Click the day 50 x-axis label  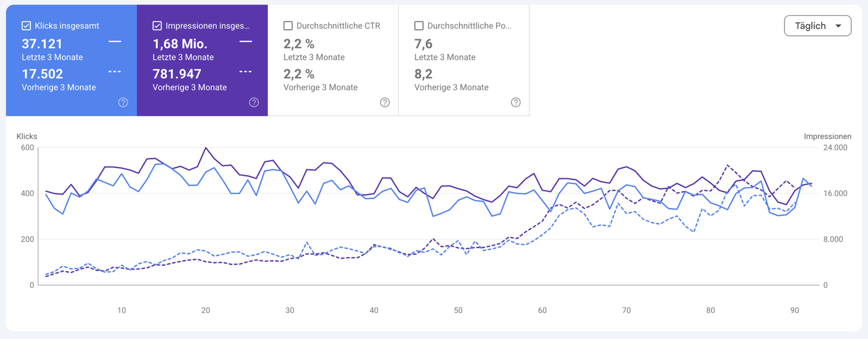[458, 310]
